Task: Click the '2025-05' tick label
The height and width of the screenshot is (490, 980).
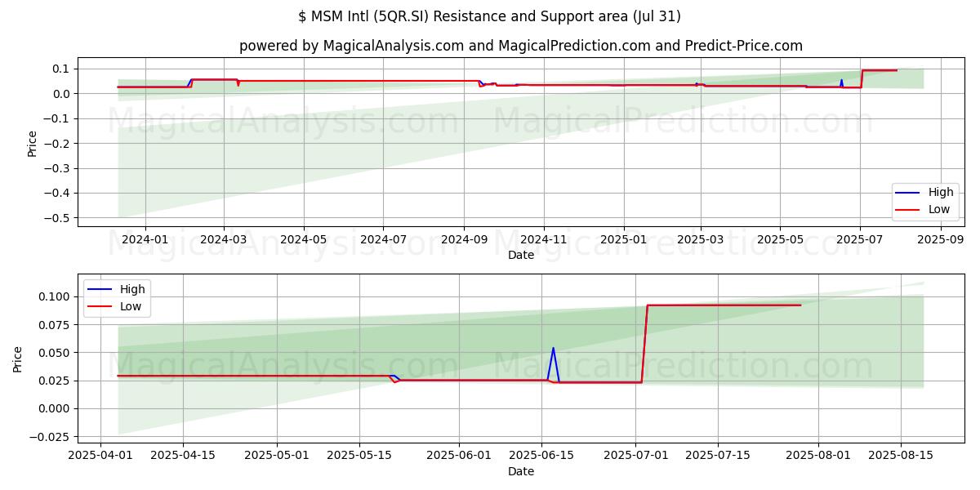Action: (781, 239)
